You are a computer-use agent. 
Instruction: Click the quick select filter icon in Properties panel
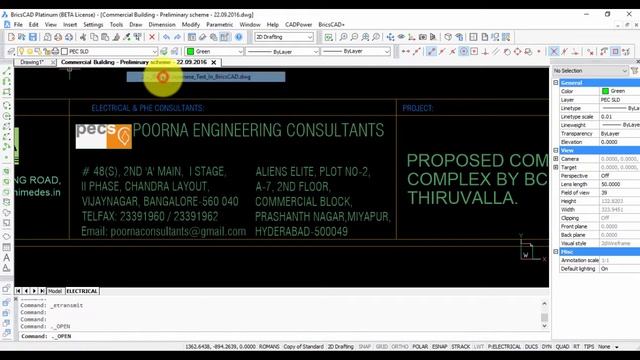coord(635,71)
